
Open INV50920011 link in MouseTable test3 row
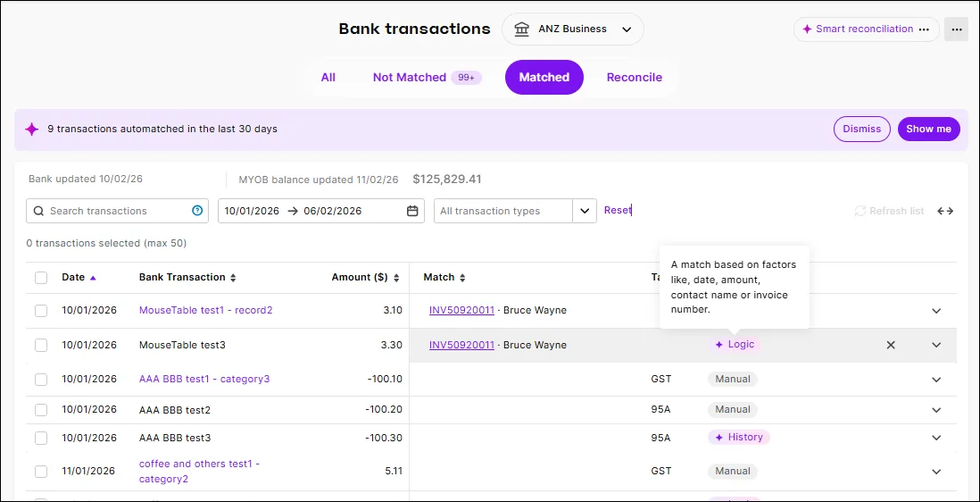(461, 345)
